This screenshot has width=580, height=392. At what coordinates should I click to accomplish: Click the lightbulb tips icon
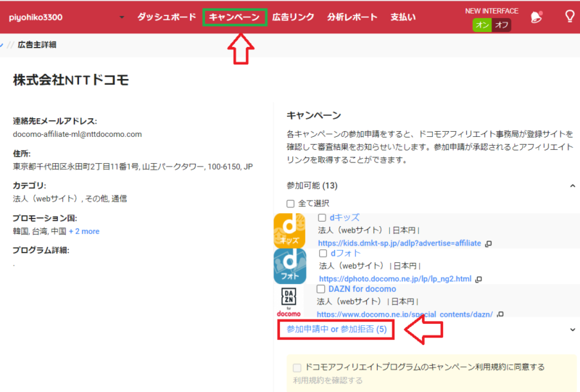point(570,16)
